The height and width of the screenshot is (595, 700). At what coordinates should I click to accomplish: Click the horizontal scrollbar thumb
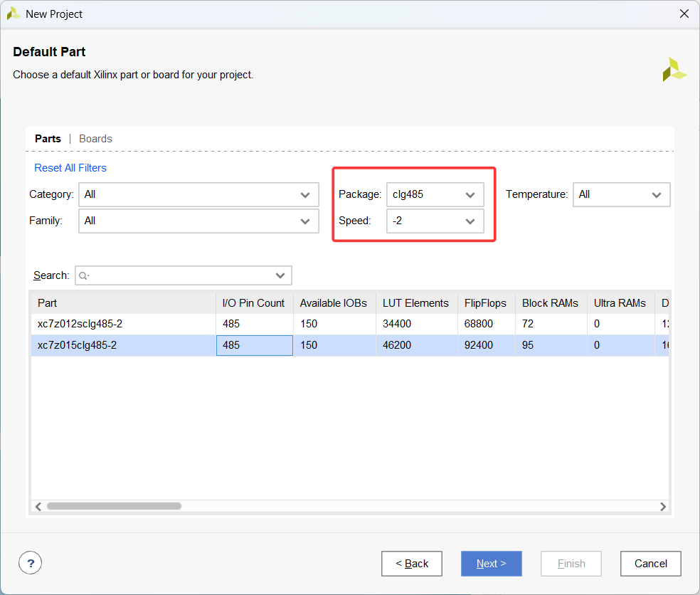[114, 506]
